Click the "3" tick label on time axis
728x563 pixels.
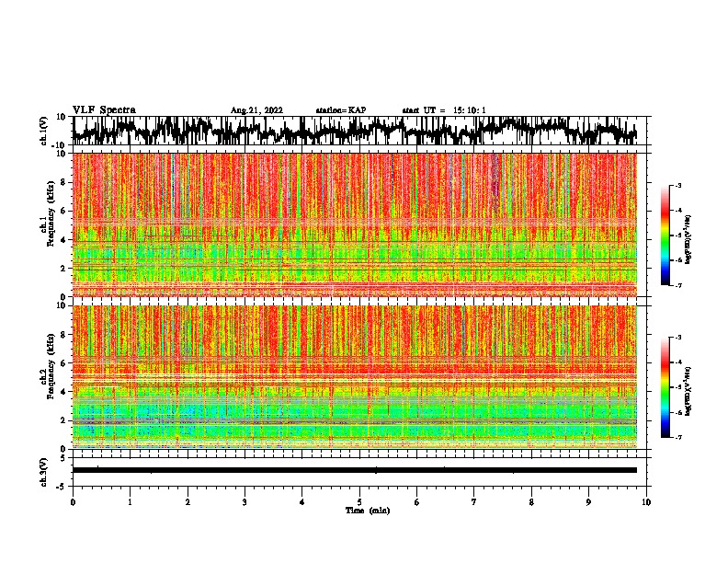click(x=245, y=502)
